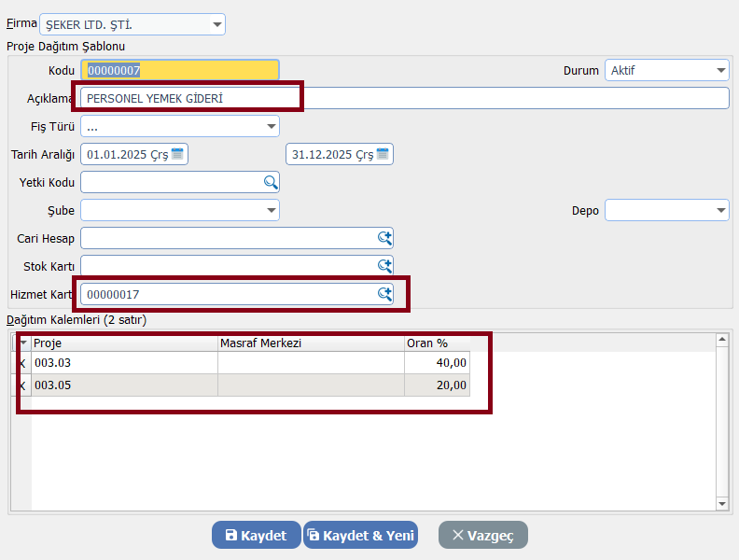Image resolution: width=739 pixels, height=560 pixels.
Task: Expand the Depo dropdown
Action: [720, 210]
